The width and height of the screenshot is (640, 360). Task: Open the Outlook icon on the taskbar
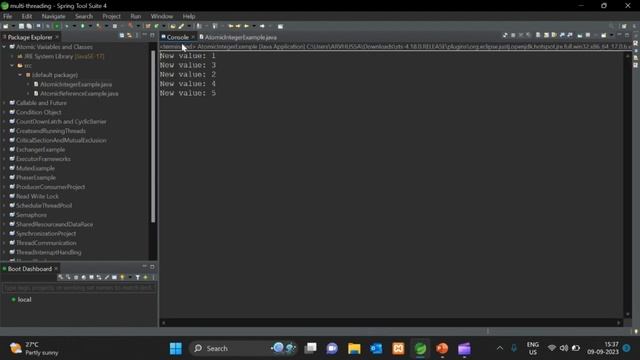click(376, 349)
